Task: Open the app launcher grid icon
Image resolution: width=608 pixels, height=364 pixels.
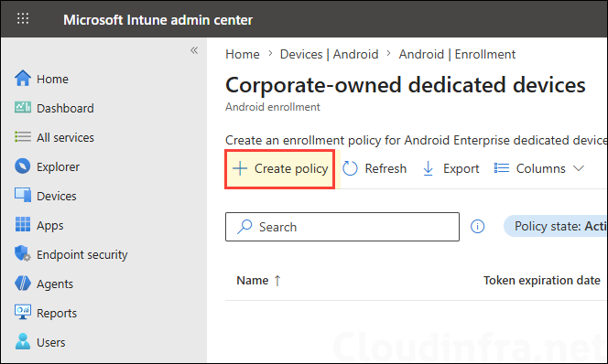Action: [x=23, y=18]
